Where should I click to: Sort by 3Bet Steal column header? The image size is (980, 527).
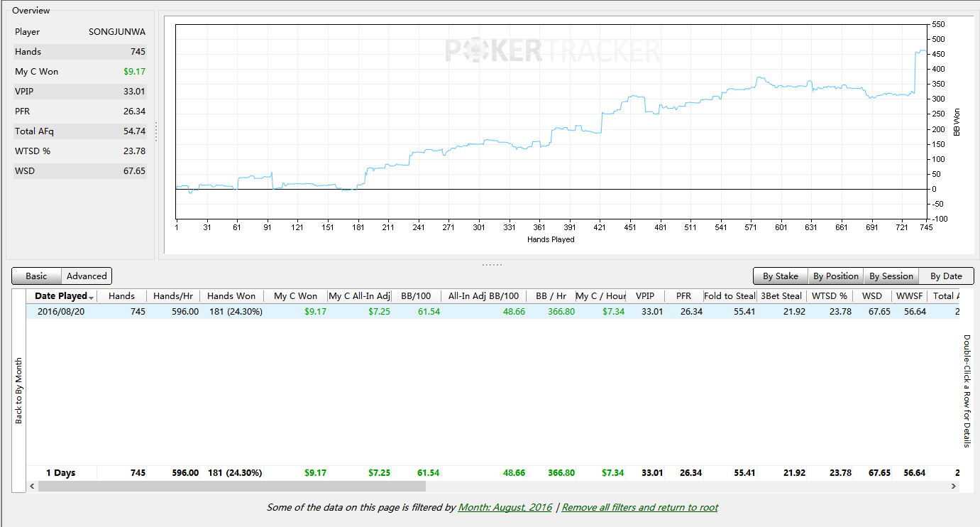tap(781, 296)
